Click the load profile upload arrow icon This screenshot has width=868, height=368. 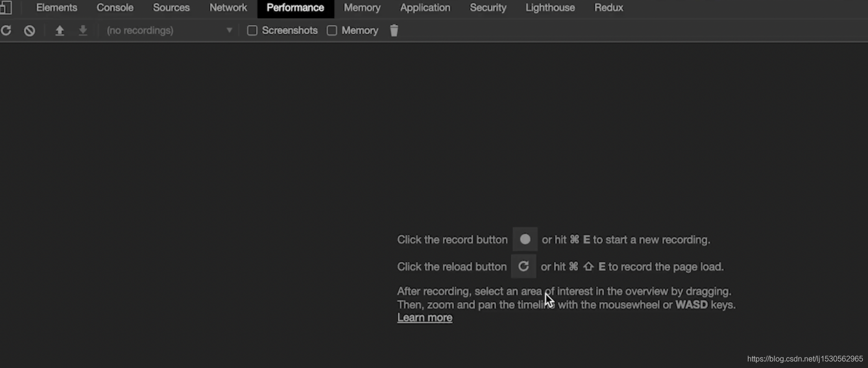(x=60, y=31)
